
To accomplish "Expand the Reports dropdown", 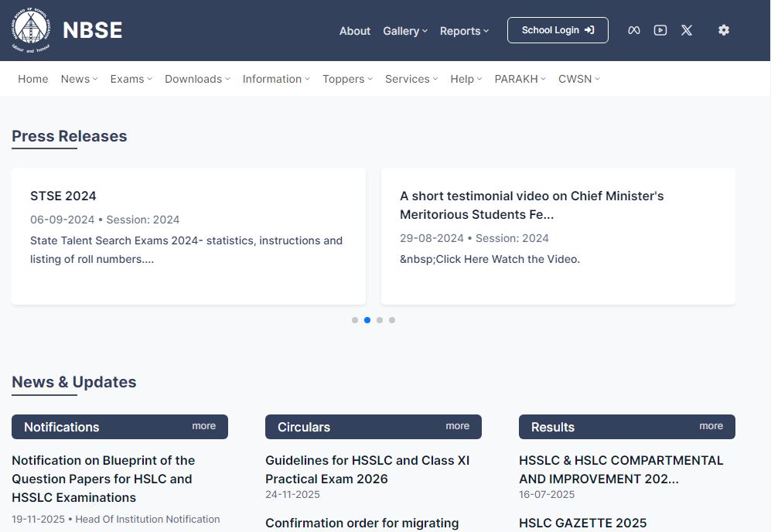I will point(464,31).
